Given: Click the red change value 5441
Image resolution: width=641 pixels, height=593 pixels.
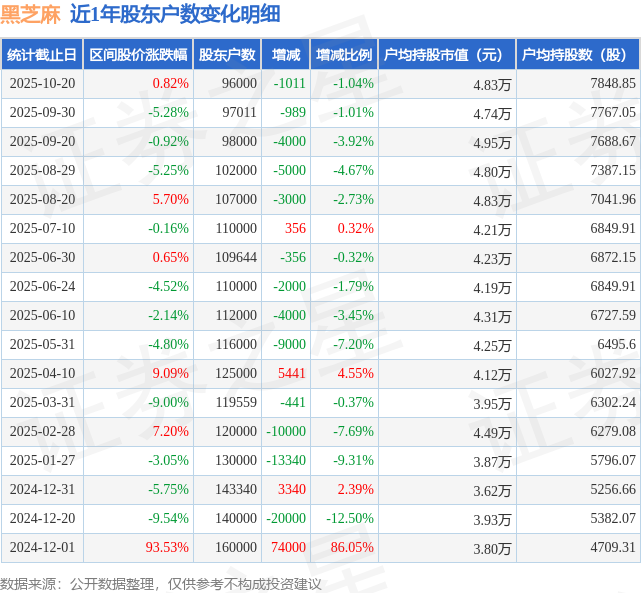Looking at the screenshot, I should click(x=292, y=374).
